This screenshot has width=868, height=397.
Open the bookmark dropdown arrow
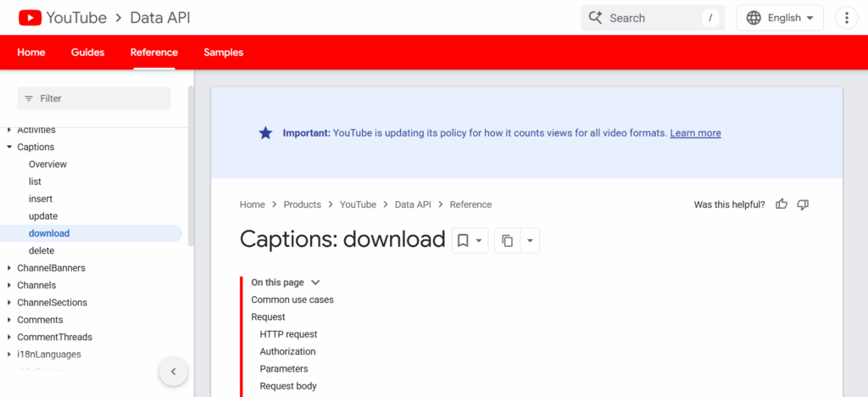point(480,240)
